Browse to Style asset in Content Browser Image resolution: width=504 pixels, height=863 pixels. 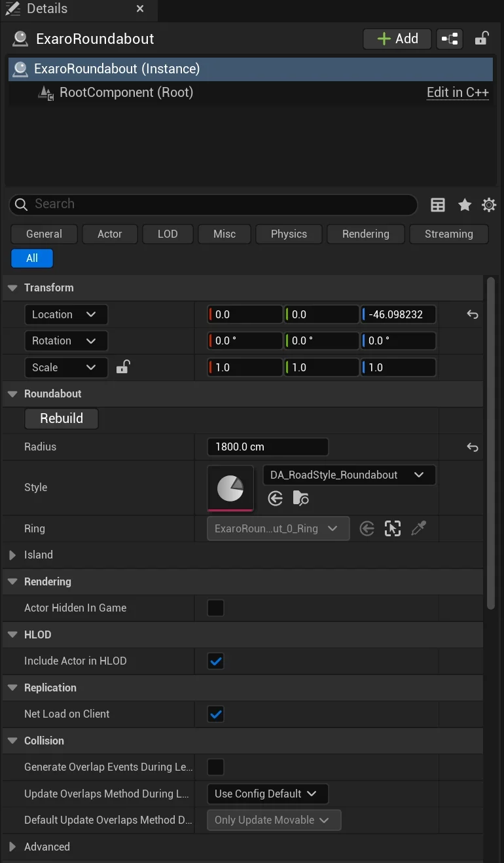tap(300, 499)
